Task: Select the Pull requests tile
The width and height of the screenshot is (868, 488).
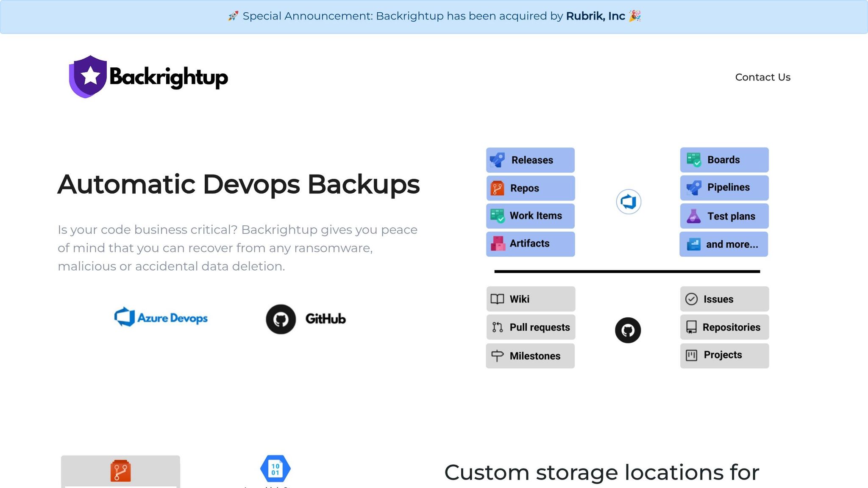Action: [530, 327]
